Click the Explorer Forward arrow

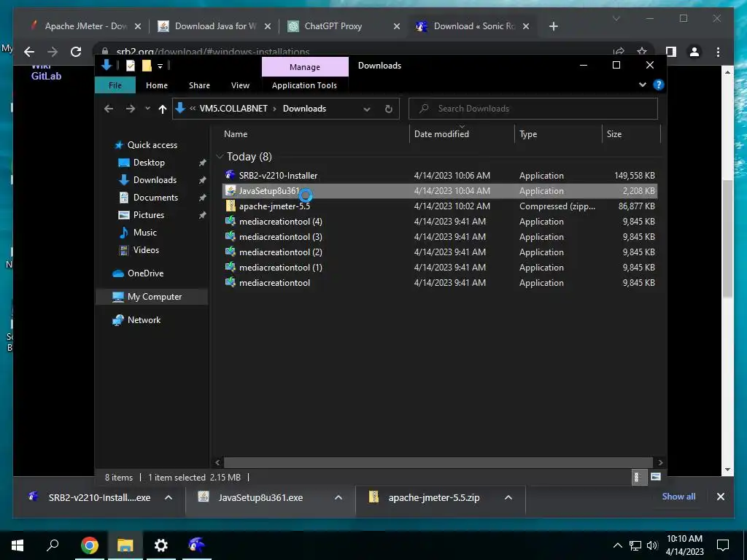pos(130,109)
